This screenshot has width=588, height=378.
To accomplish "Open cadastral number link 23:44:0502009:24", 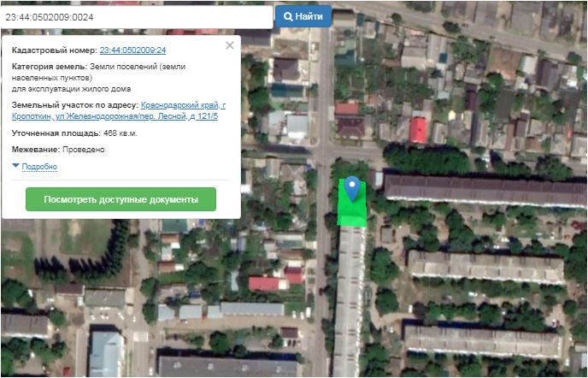I will click(132, 50).
